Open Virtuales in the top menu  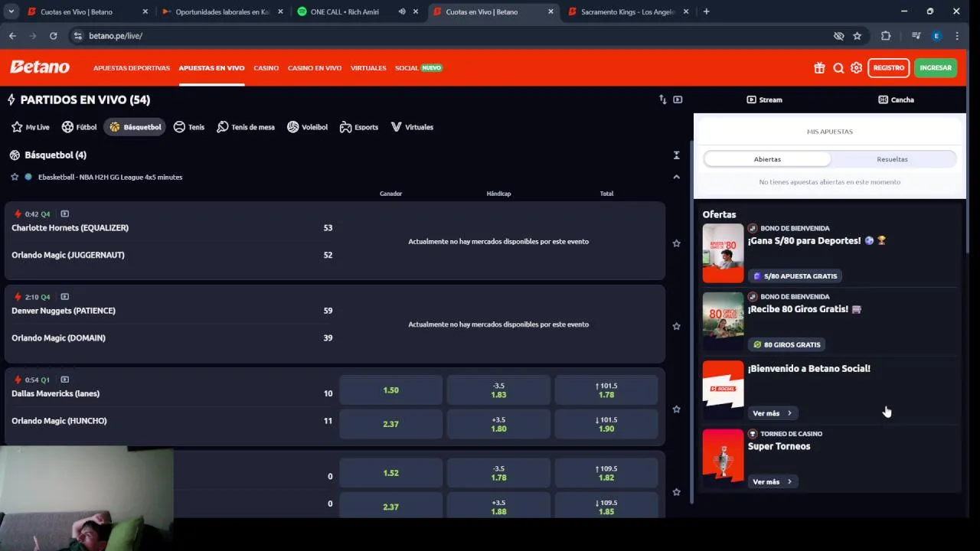coord(368,68)
